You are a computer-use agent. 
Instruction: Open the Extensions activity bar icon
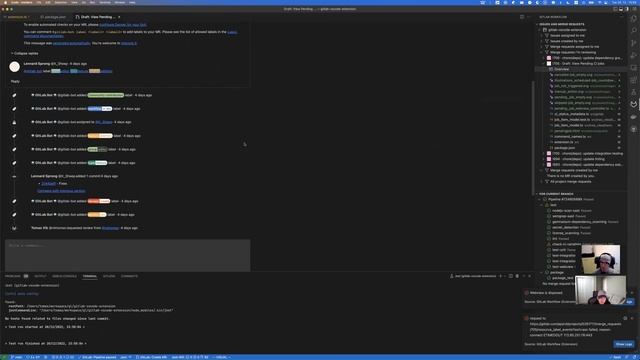(633, 80)
